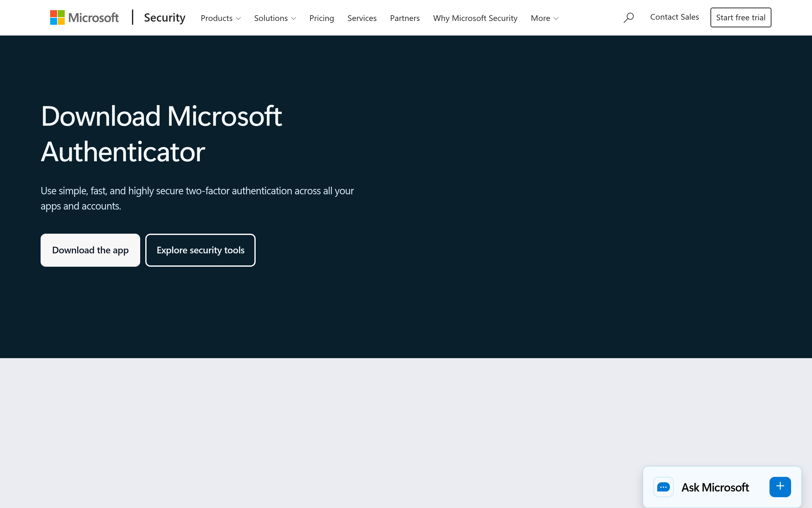Select Partners in the navigation bar
This screenshot has width=812, height=508.
pos(405,18)
